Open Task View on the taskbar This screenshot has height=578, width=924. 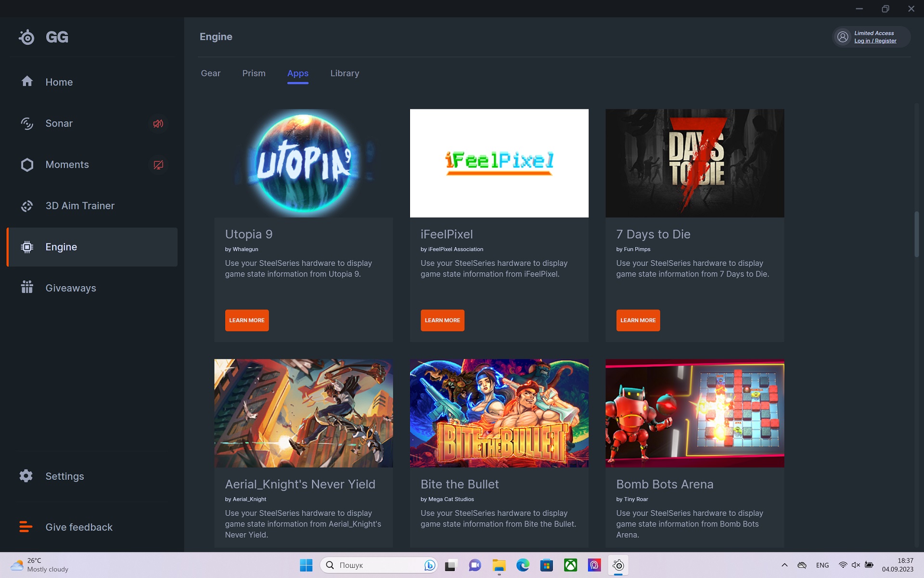point(450,565)
